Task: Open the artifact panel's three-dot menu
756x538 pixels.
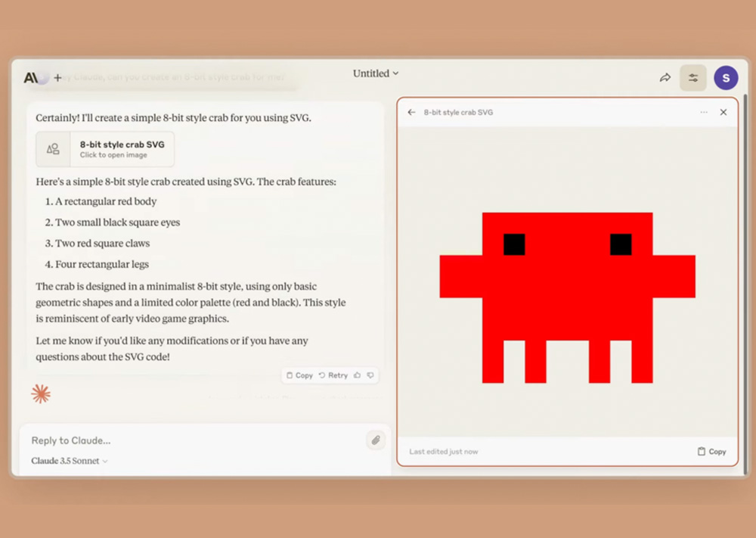Action: click(x=704, y=112)
